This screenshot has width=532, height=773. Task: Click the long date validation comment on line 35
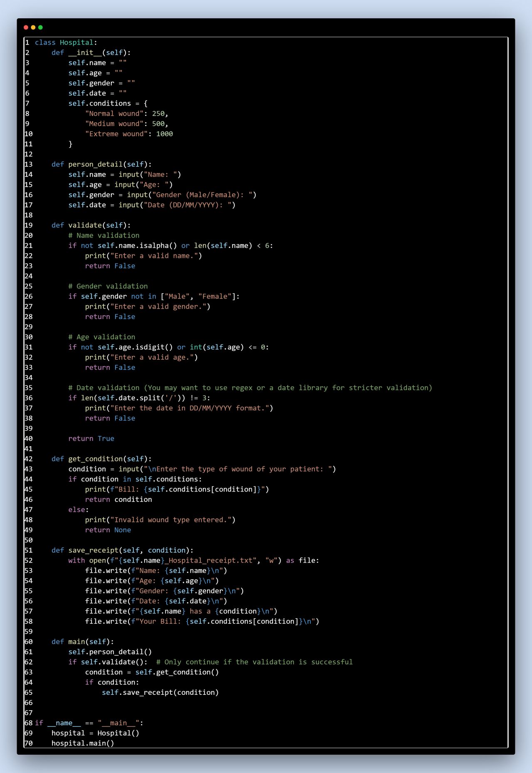[250, 388]
